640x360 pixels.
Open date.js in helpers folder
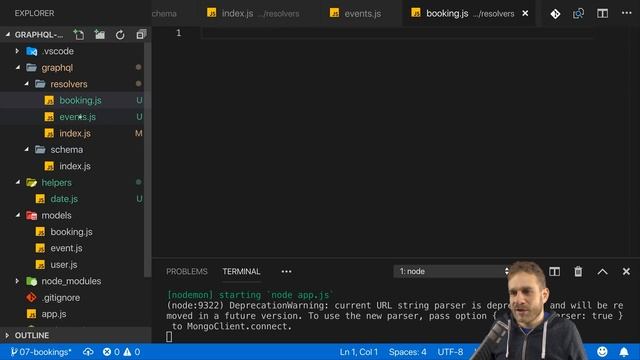pyautogui.click(x=64, y=199)
